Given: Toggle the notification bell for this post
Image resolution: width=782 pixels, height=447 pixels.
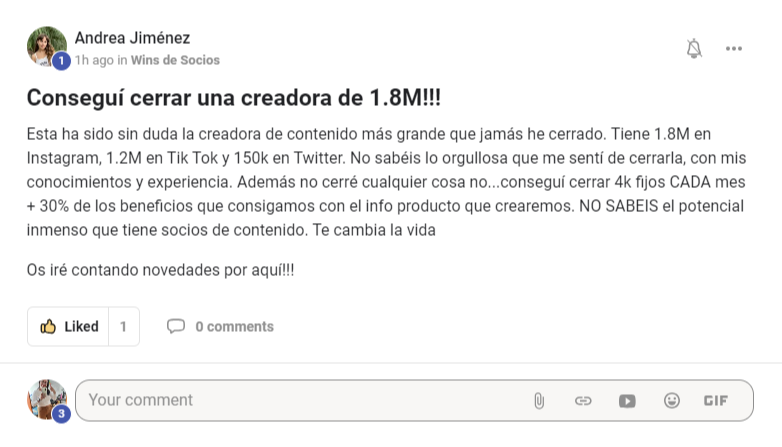Looking at the screenshot, I should coord(694,48).
